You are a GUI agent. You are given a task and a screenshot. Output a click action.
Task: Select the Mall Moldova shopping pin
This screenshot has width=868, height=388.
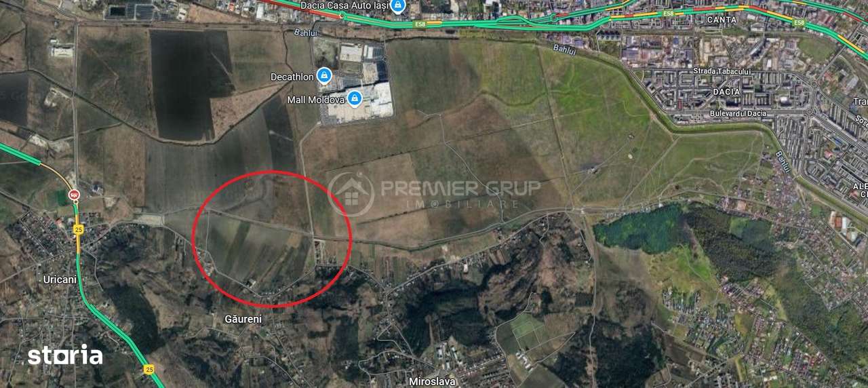click(x=354, y=99)
